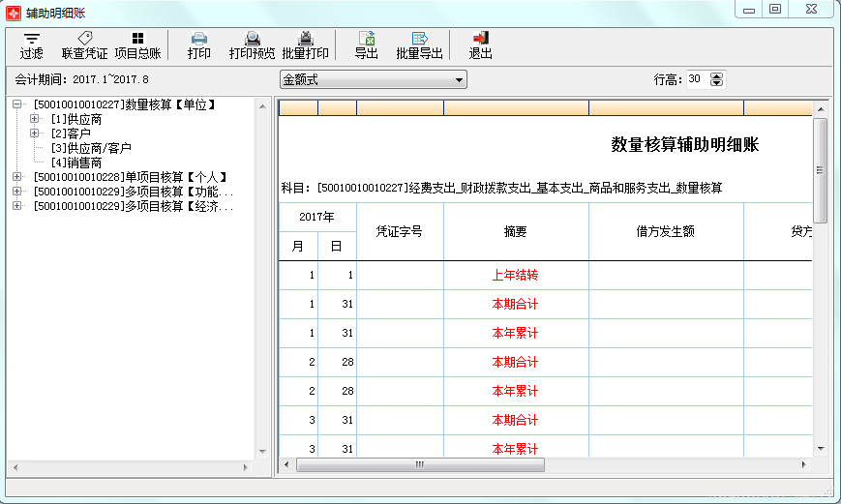Click the 退出 exit icon
841x504 pixels.
click(480, 45)
